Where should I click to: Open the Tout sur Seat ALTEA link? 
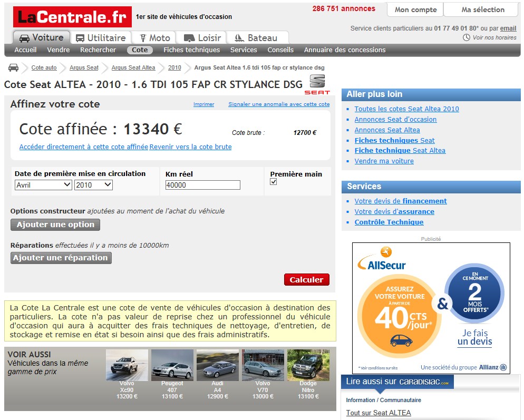[x=379, y=413]
